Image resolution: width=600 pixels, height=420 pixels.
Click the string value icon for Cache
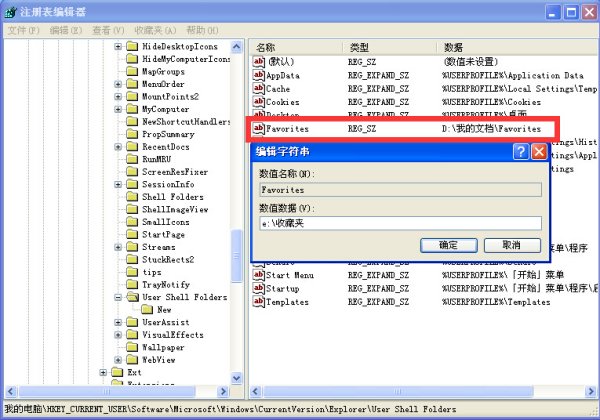[259, 88]
